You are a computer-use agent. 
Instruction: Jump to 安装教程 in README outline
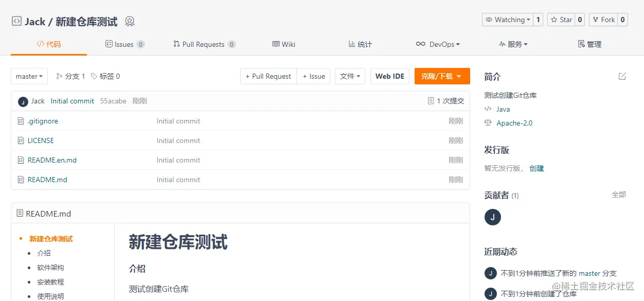[51, 282]
